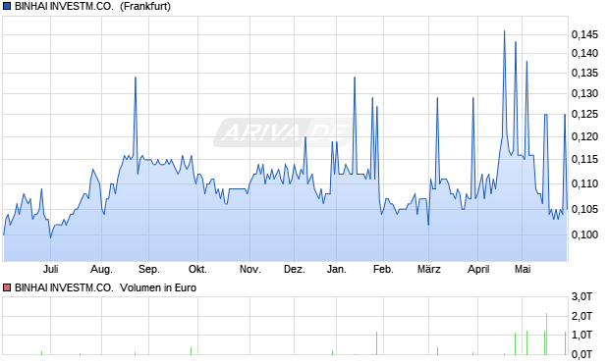Click the 0,140 price axis value
Viewport: 609px width, 364px height.
coord(584,53)
